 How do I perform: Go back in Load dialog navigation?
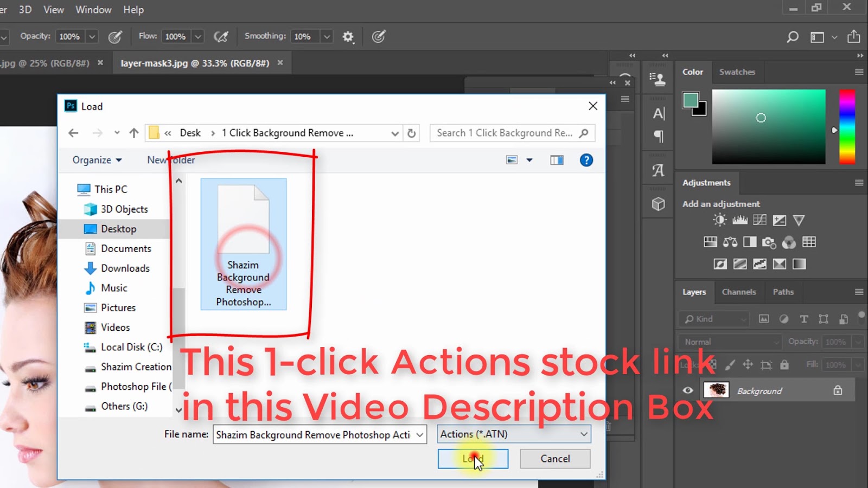[x=74, y=133]
